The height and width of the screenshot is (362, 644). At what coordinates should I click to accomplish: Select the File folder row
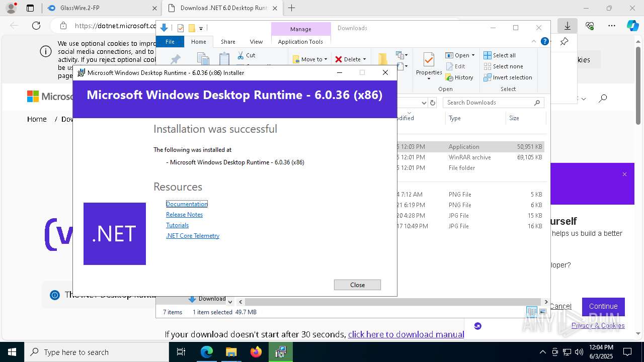[x=470, y=168]
